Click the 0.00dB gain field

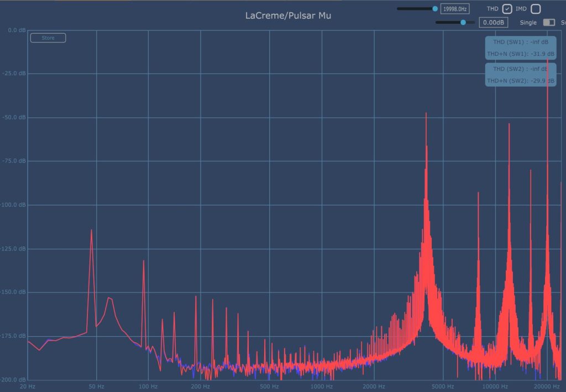493,23
